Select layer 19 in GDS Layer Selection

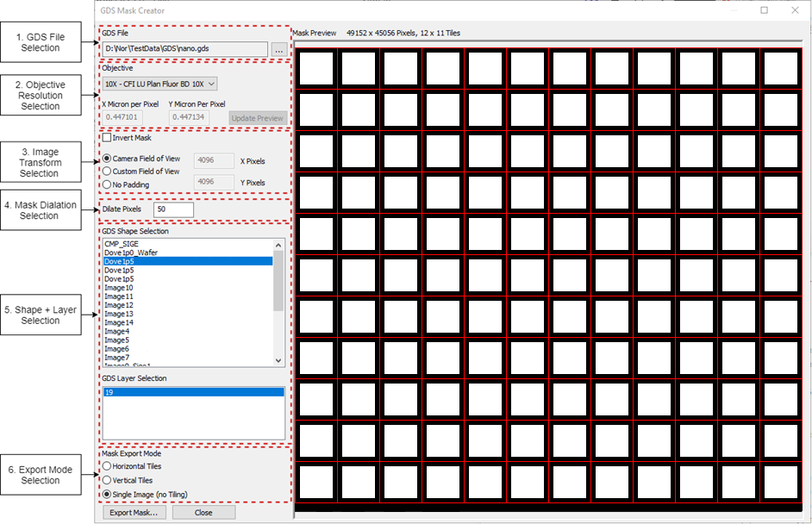click(x=191, y=392)
